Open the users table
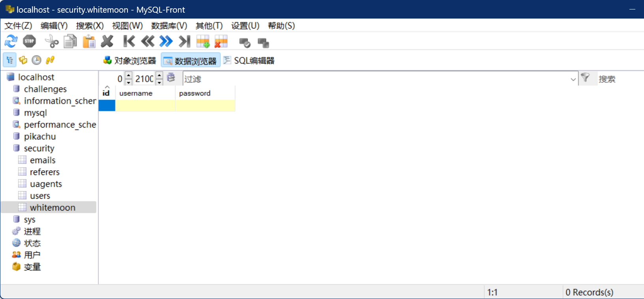 (x=40, y=196)
